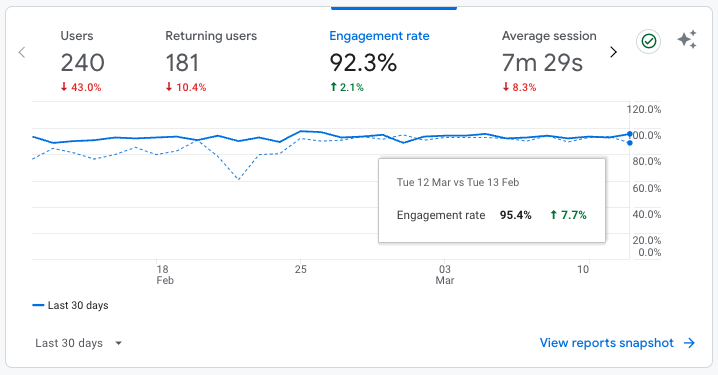Image resolution: width=718 pixels, height=375 pixels.
Task: Click the 25 x-axis date label
Action: coord(300,269)
